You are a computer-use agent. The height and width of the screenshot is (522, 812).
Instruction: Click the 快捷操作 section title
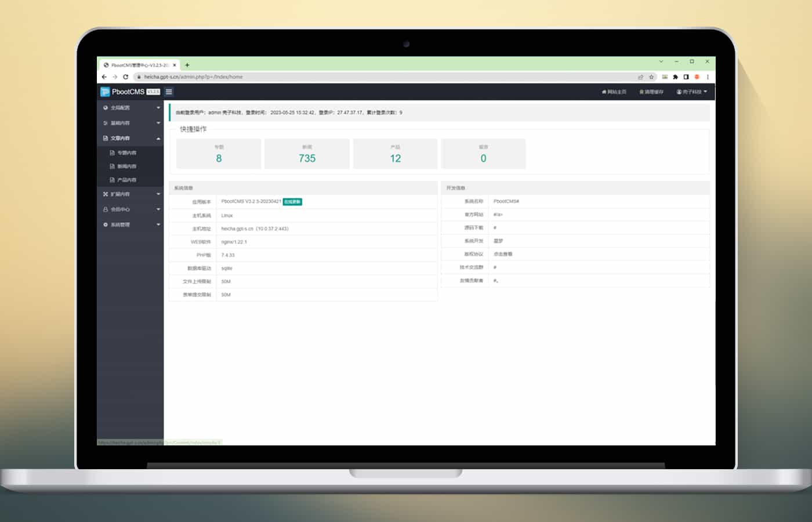tap(193, 129)
